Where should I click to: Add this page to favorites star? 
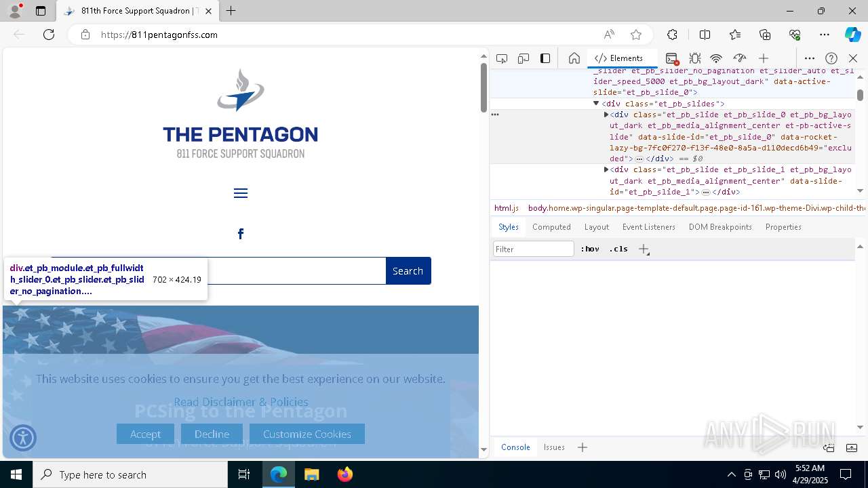coord(636,35)
